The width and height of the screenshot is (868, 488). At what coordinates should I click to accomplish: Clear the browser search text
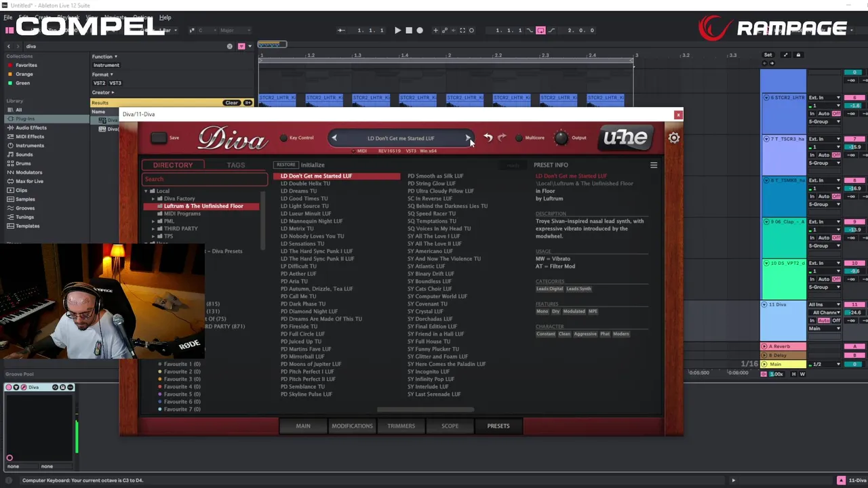click(x=229, y=46)
